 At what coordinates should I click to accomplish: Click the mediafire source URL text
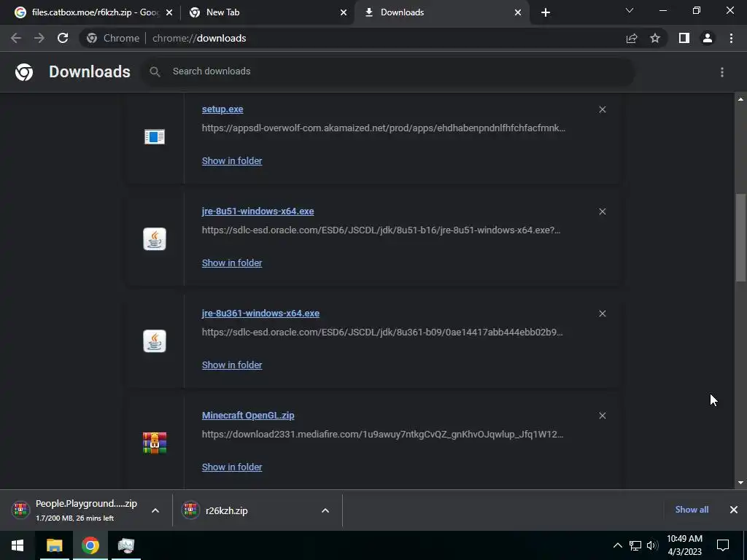(x=382, y=435)
